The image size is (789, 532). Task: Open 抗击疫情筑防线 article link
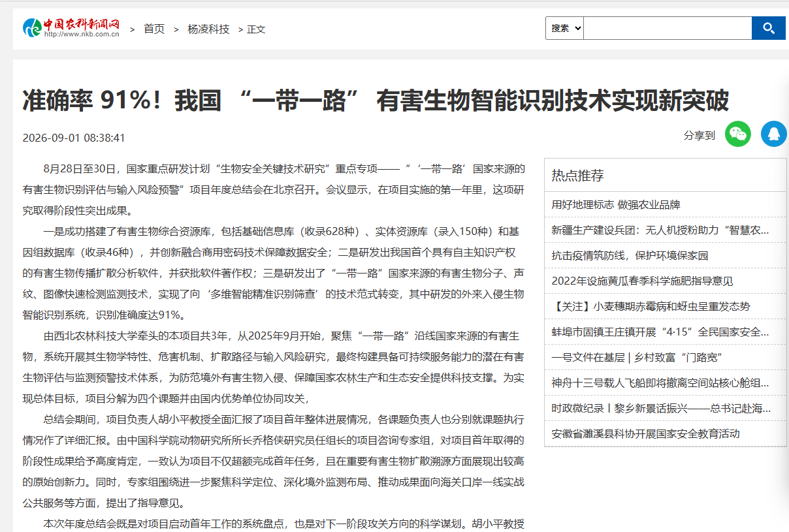630,256
